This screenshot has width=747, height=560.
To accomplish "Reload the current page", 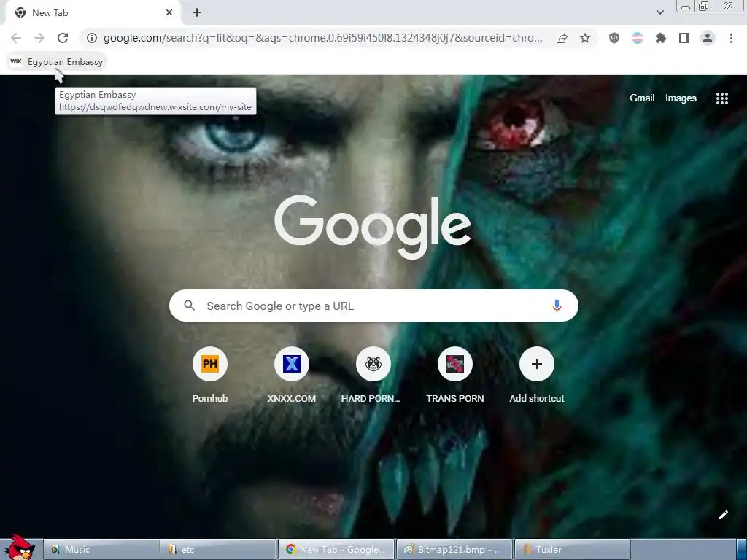I will coord(63,38).
